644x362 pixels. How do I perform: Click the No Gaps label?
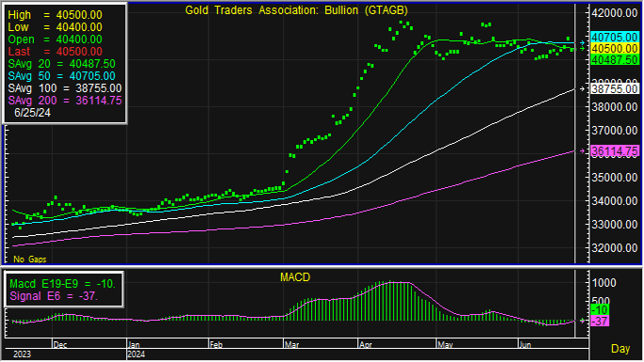pyautogui.click(x=29, y=260)
